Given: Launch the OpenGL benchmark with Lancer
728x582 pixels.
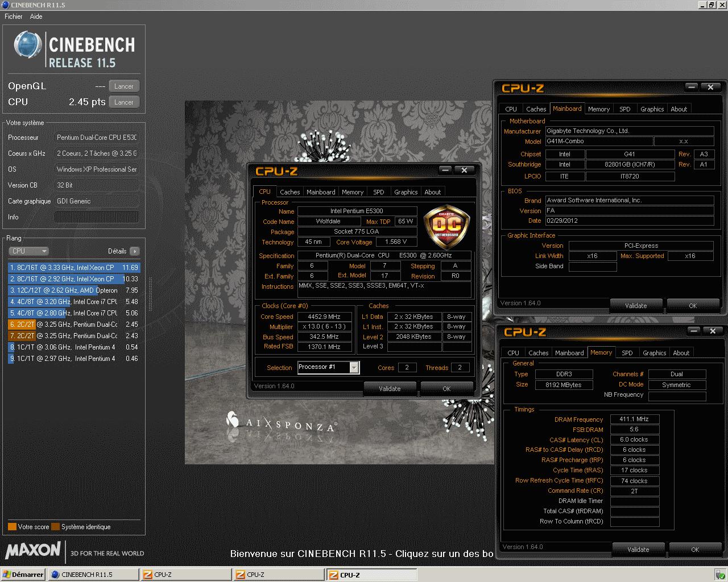Looking at the screenshot, I should (124, 86).
